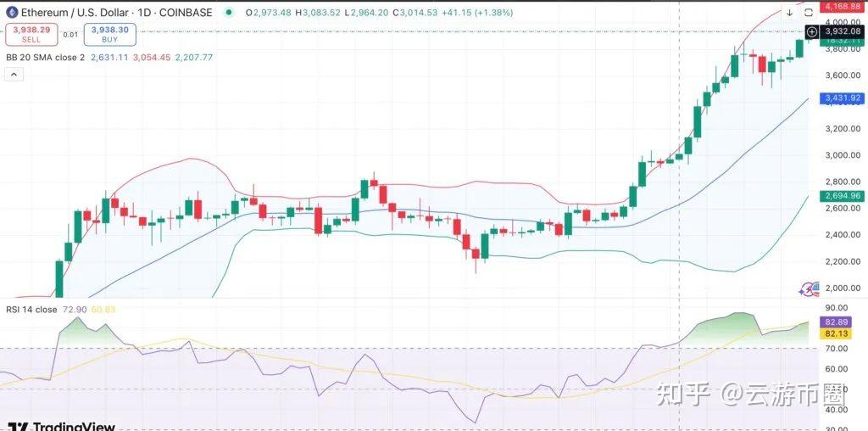Click the 70.00 RSI scale label
The width and height of the screenshot is (868, 431).
837,349
